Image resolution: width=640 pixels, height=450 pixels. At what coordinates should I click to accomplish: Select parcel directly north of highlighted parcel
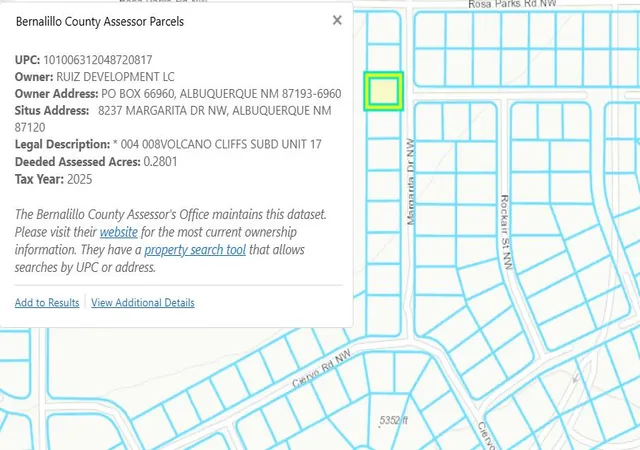pyautogui.click(x=384, y=58)
